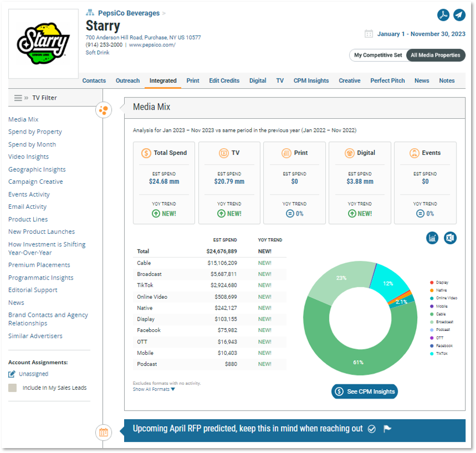476x453 pixels.
Task: Open the Creative tab
Action: 350,81
